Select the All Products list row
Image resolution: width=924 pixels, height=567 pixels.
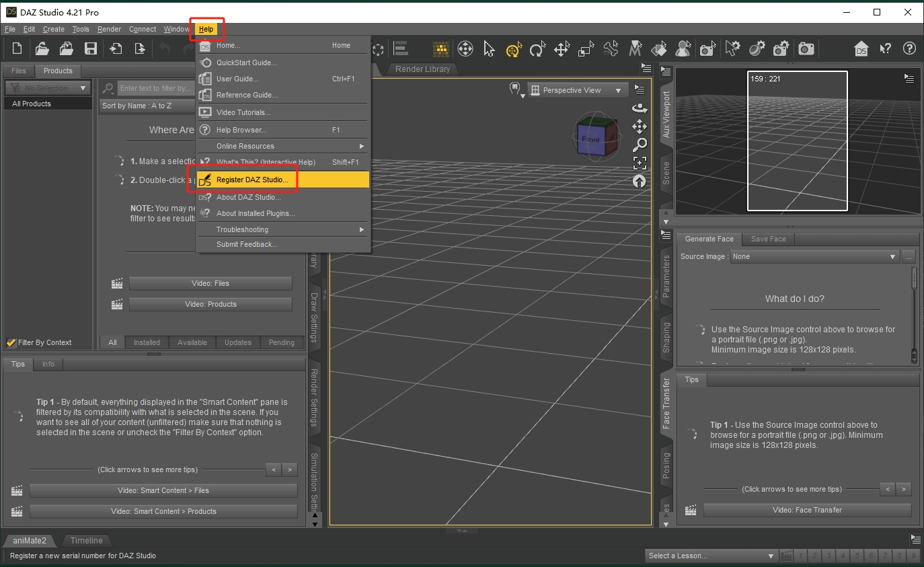(48, 104)
